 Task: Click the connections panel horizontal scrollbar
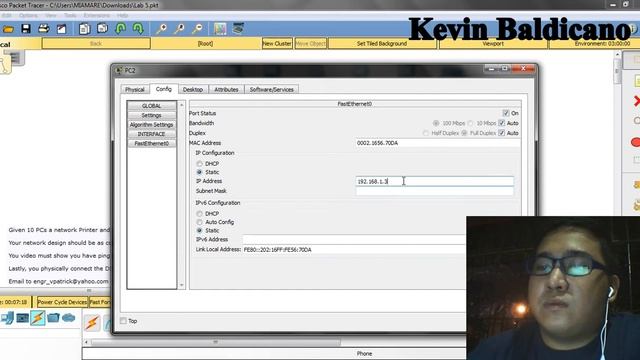point(215,342)
